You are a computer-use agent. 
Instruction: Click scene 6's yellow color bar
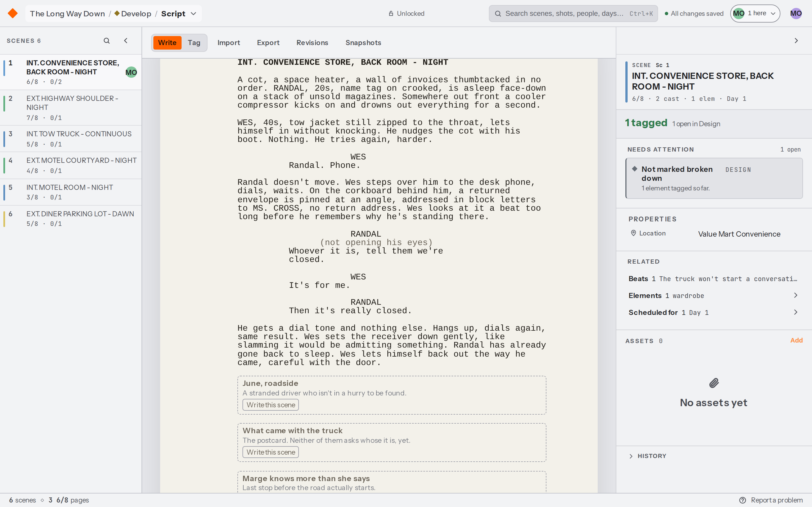click(x=4, y=219)
